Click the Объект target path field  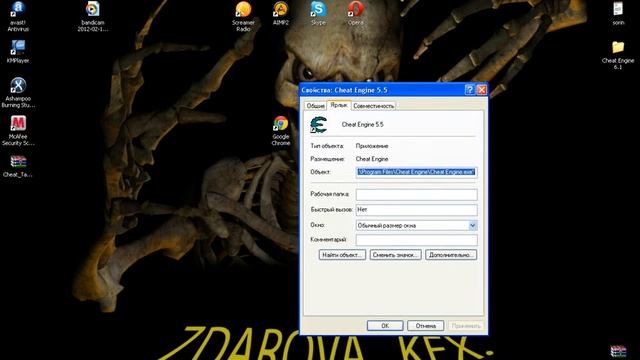(x=416, y=172)
